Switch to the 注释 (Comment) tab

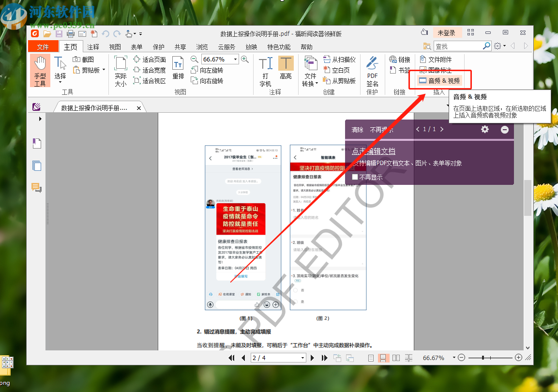[x=93, y=47]
